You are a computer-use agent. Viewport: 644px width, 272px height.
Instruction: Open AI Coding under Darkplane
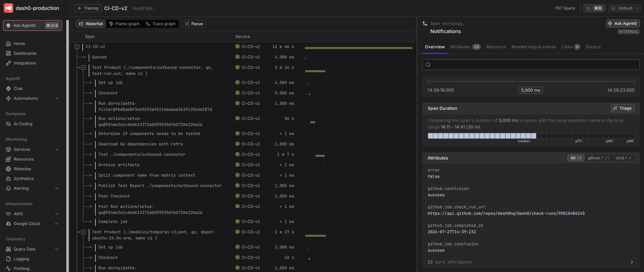click(x=23, y=124)
